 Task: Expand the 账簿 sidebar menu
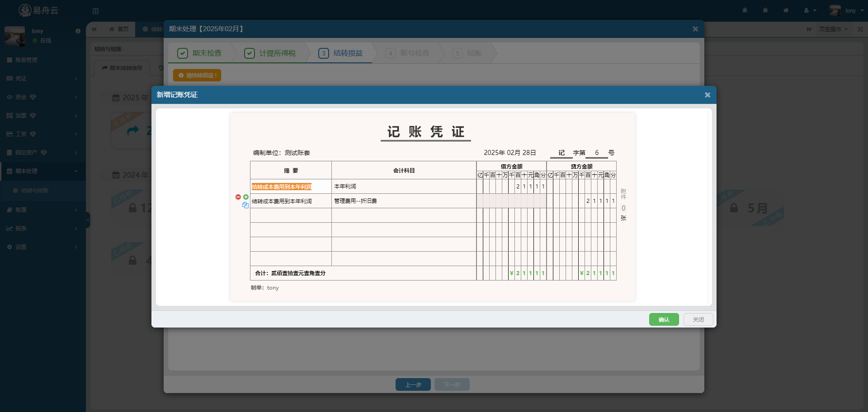coord(43,210)
